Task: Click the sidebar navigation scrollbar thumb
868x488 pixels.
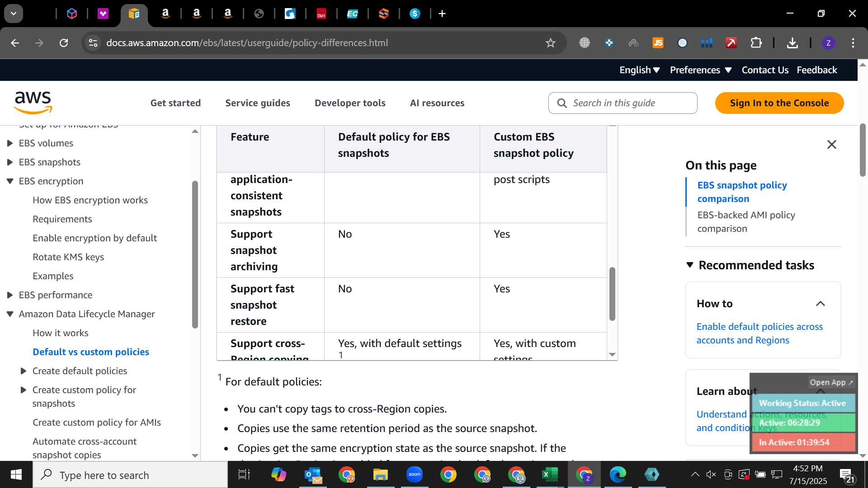Action: click(195, 254)
